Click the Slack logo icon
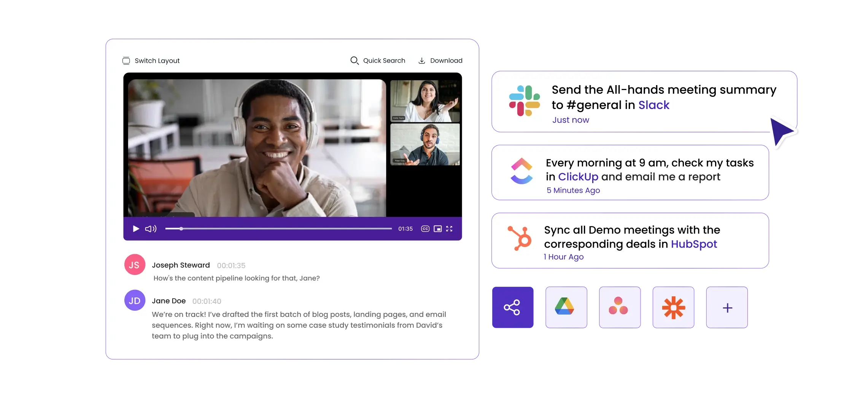This screenshot has height=397, width=868. [524, 101]
